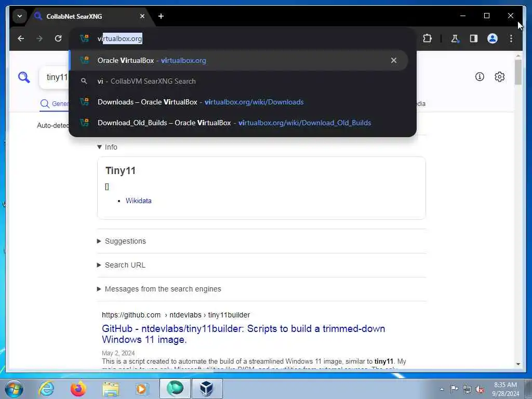The height and width of the screenshot is (399, 532).
Task: Open the Chrome three-dot menu
Action: [x=511, y=38]
